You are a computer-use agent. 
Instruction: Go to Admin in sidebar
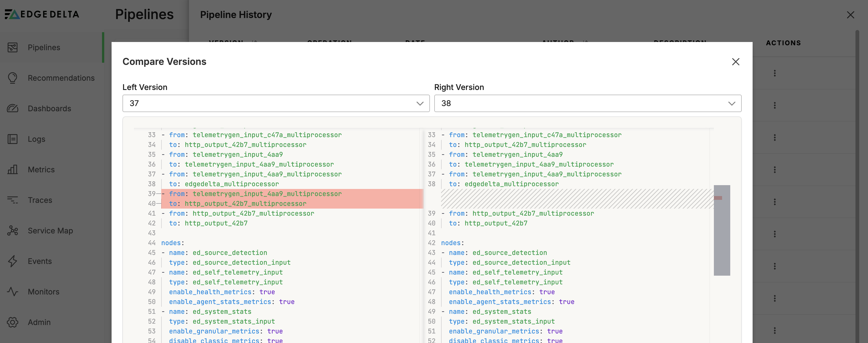pyautogui.click(x=39, y=322)
